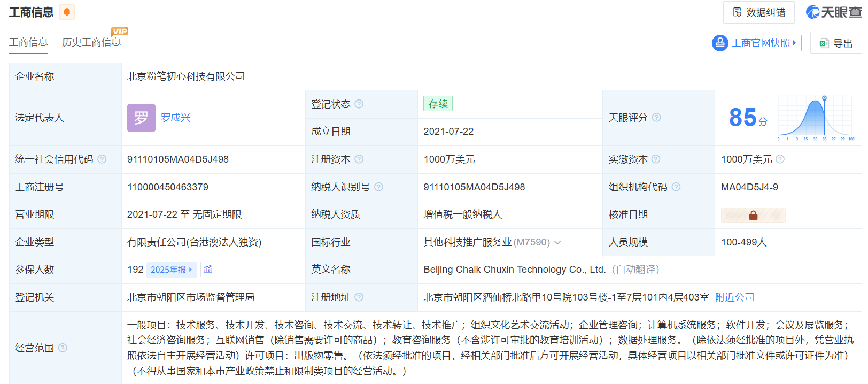Click the orange bell notification icon
The height and width of the screenshot is (384, 868).
click(67, 12)
